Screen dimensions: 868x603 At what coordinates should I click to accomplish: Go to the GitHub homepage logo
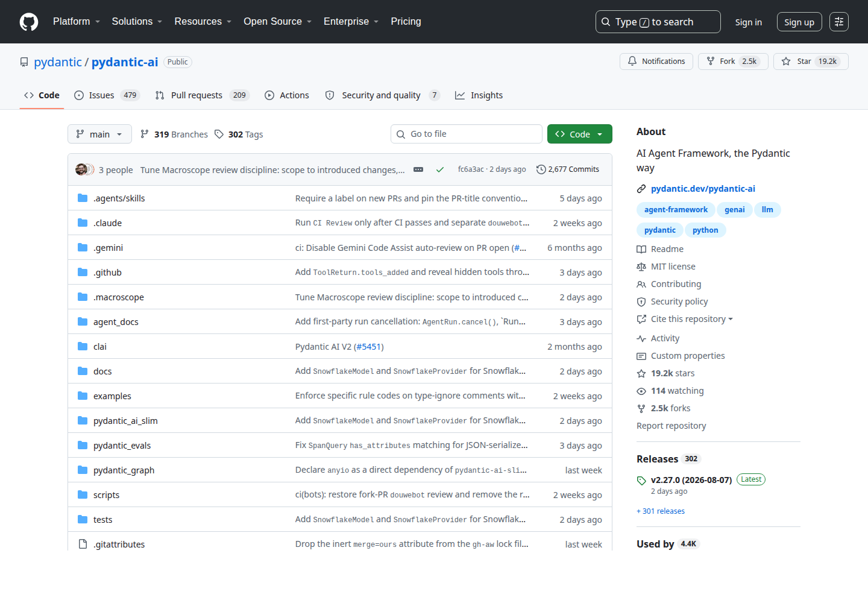click(29, 22)
